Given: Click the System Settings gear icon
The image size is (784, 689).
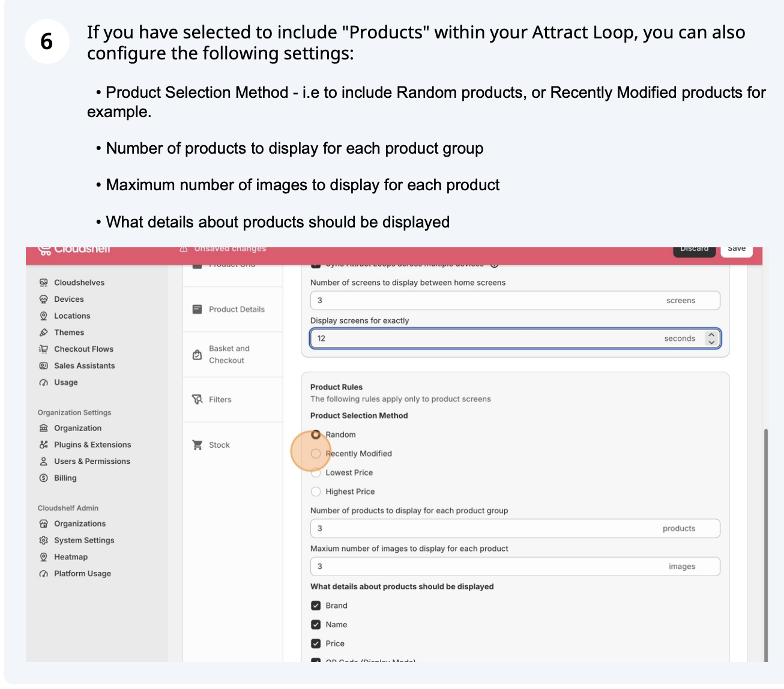Looking at the screenshot, I should [x=43, y=540].
